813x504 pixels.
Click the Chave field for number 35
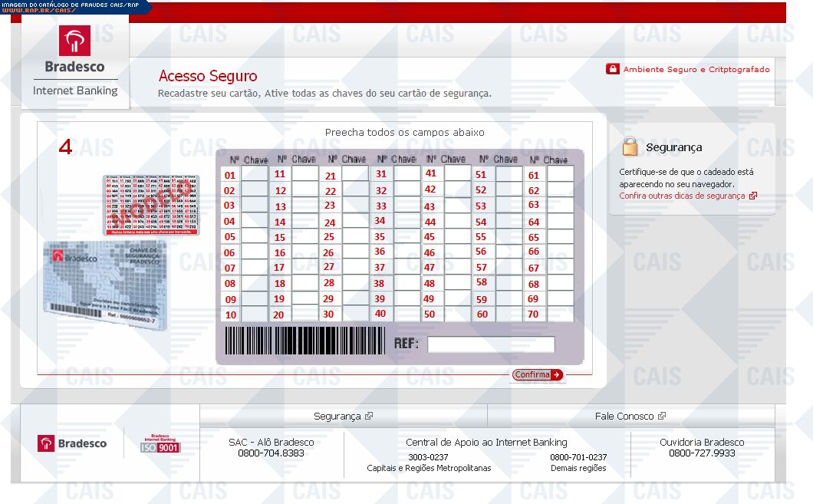[x=406, y=237]
